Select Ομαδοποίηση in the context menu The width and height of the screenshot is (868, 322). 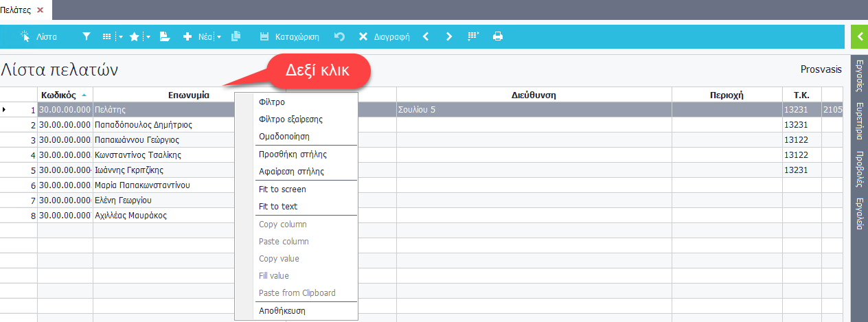point(284,137)
